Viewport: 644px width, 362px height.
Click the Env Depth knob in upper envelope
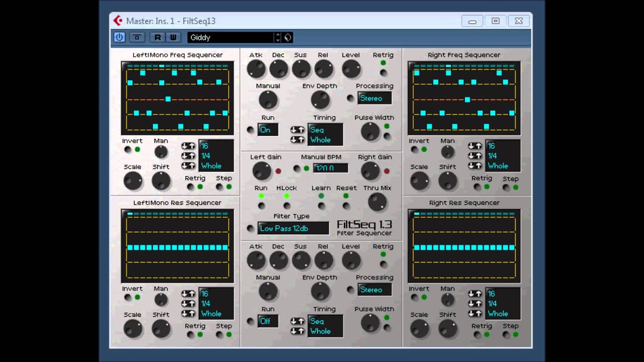point(320,100)
